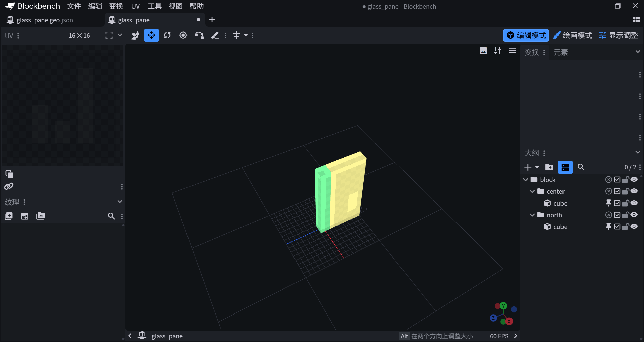The width and height of the screenshot is (644, 342).
Task: Select the Pivot tool in toolbar
Action: [183, 35]
